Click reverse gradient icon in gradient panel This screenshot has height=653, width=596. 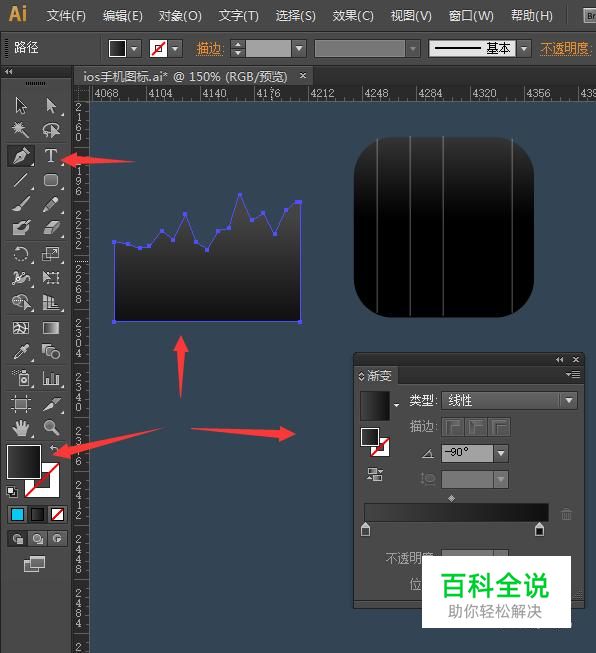pos(374,474)
